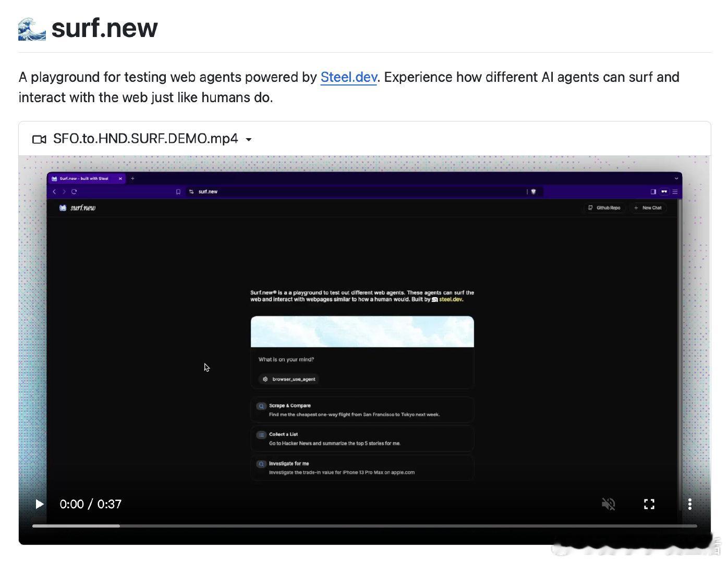Image resolution: width=728 pixels, height=563 pixels.
Task: Click the browser forward arrow
Action: click(64, 191)
